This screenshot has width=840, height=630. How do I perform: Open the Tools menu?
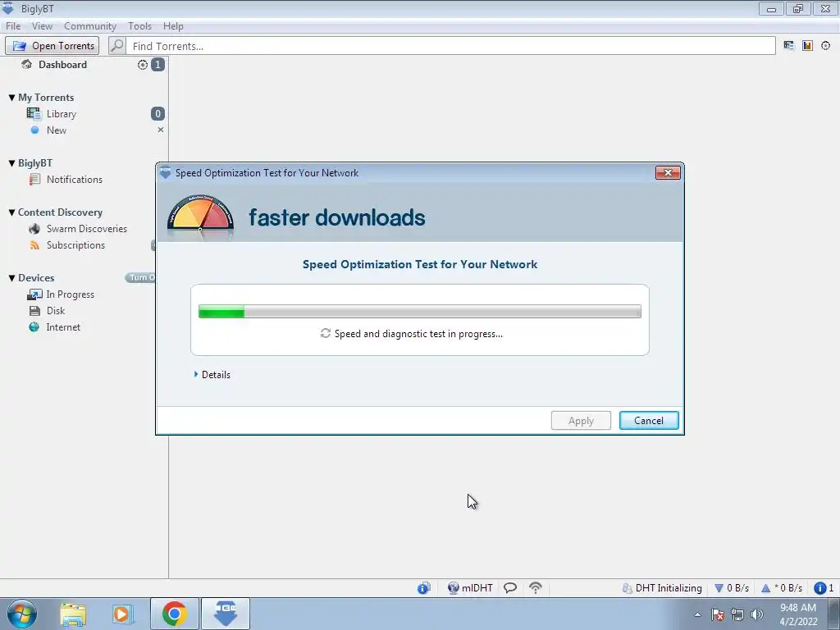139,25
